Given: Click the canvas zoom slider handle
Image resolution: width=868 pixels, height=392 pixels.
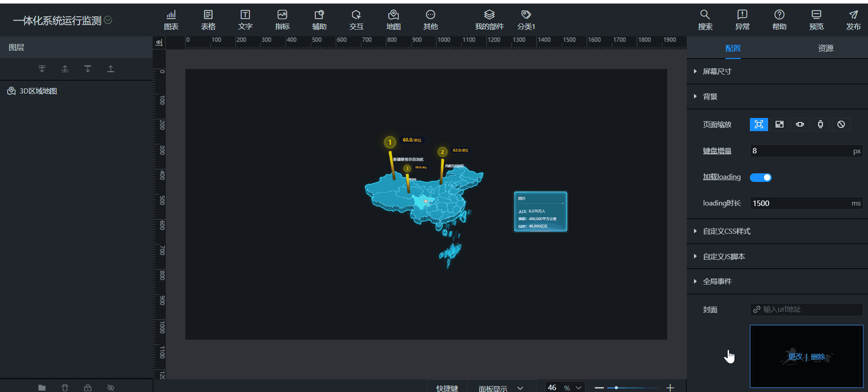Looking at the screenshot, I should 616,388.
